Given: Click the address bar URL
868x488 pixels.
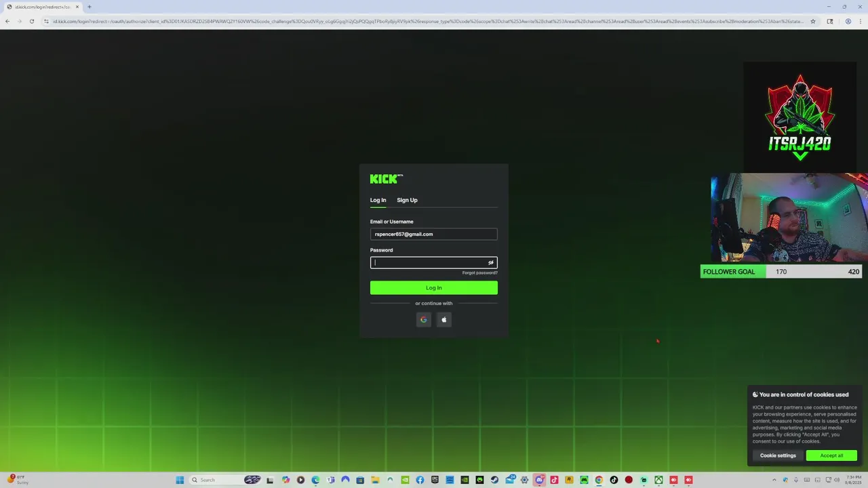Looking at the screenshot, I should 429,21.
